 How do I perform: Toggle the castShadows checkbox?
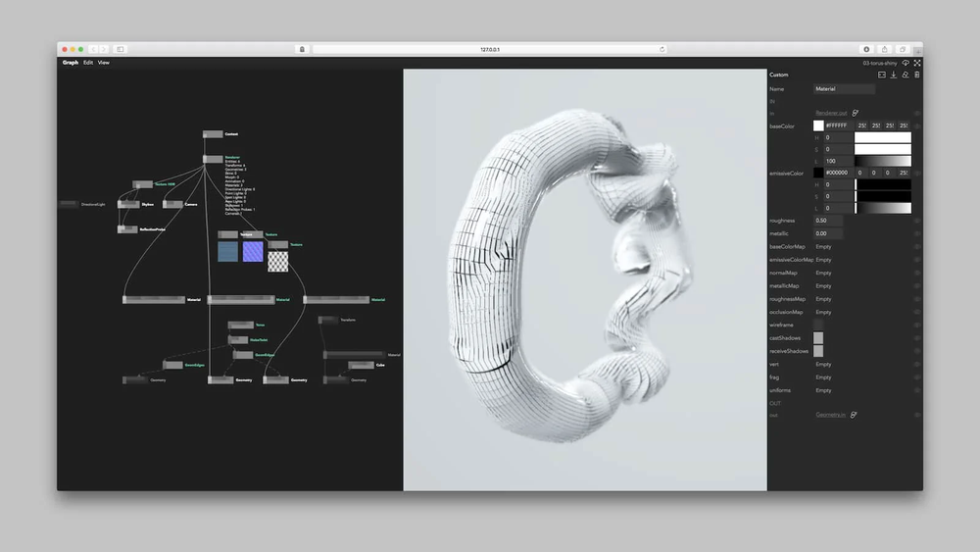click(818, 337)
